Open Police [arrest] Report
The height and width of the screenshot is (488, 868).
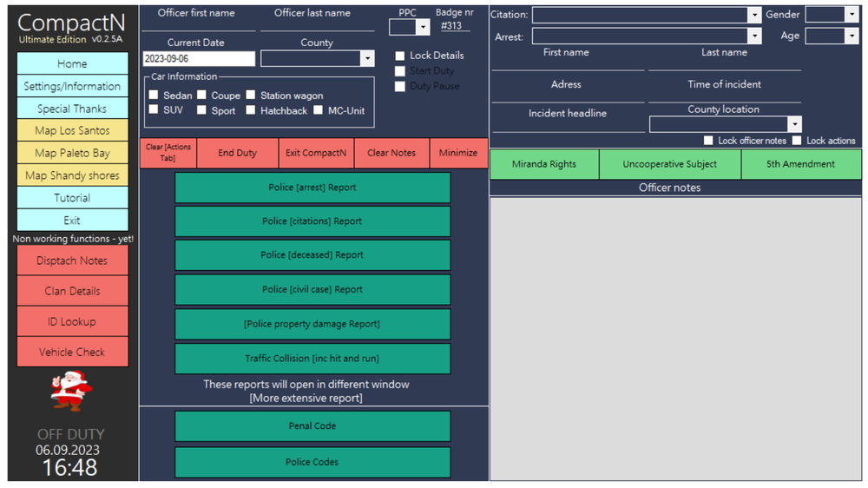pos(312,188)
